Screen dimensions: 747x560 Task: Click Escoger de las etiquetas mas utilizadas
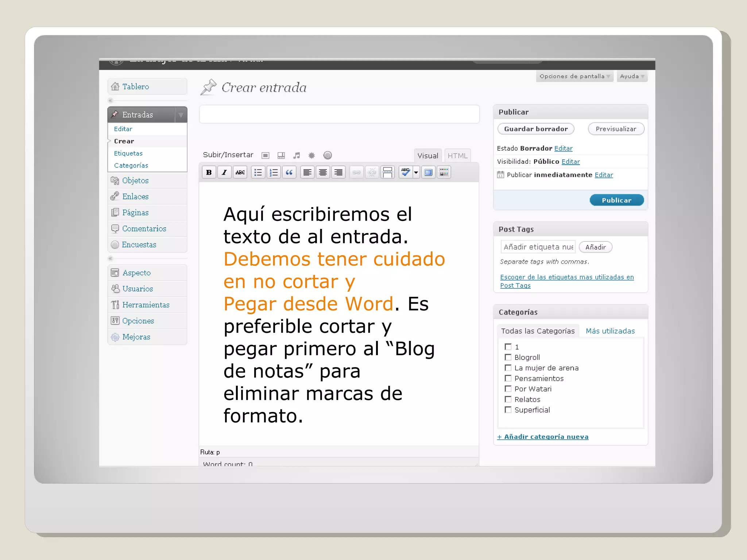pyautogui.click(x=567, y=281)
